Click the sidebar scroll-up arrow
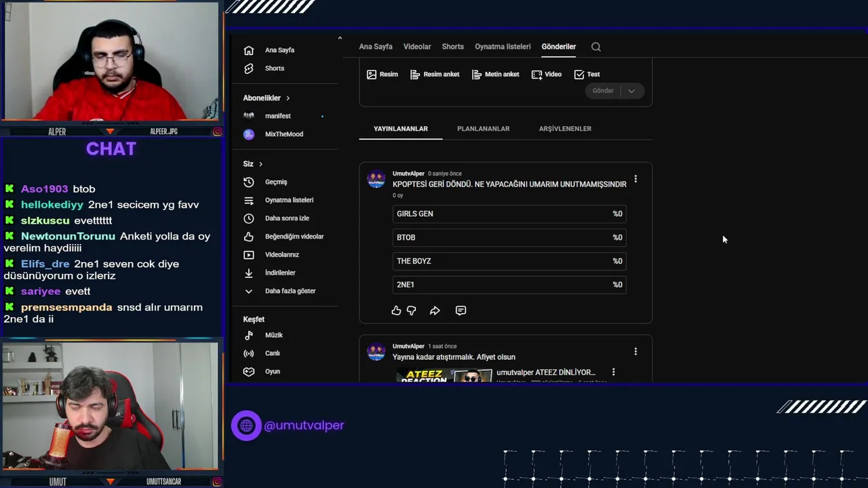Screen dimensions: 868x488 (x=340, y=39)
